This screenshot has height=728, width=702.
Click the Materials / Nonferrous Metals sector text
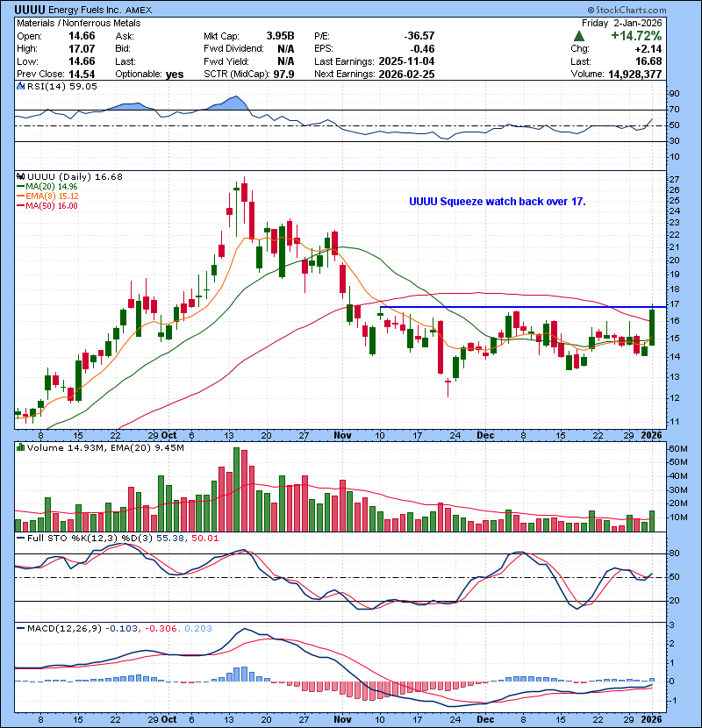click(78, 23)
